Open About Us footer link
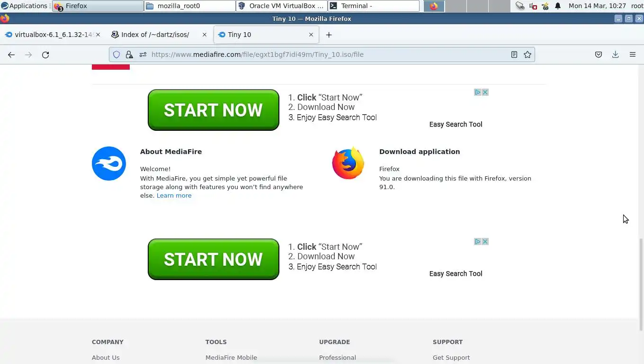 point(106,357)
